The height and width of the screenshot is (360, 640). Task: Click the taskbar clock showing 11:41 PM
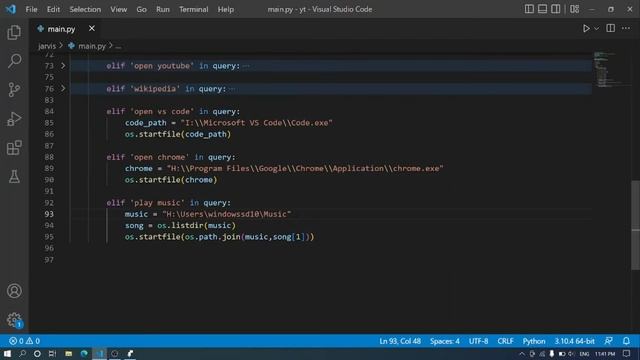click(605, 354)
